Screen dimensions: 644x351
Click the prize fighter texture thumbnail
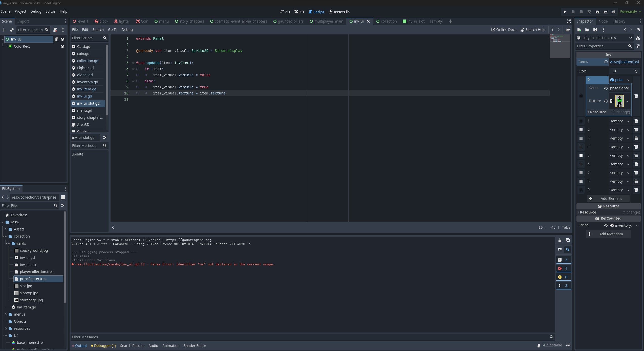[x=619, y=101]
